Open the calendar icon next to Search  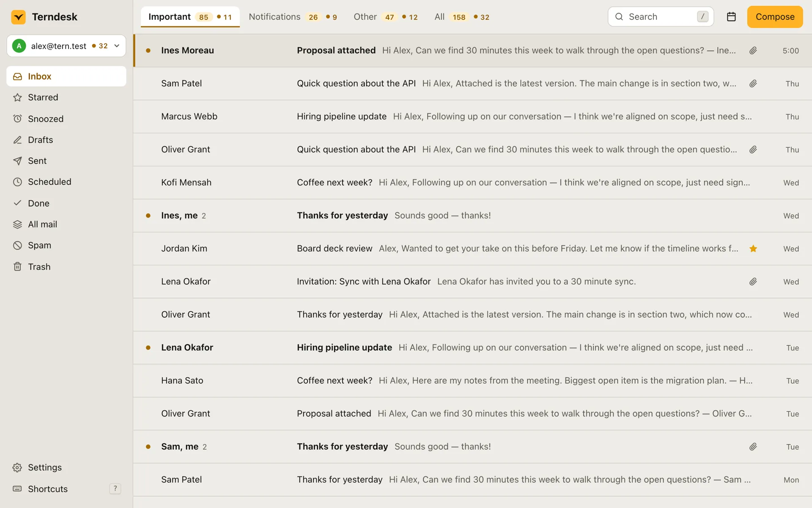tap(731, 17)
